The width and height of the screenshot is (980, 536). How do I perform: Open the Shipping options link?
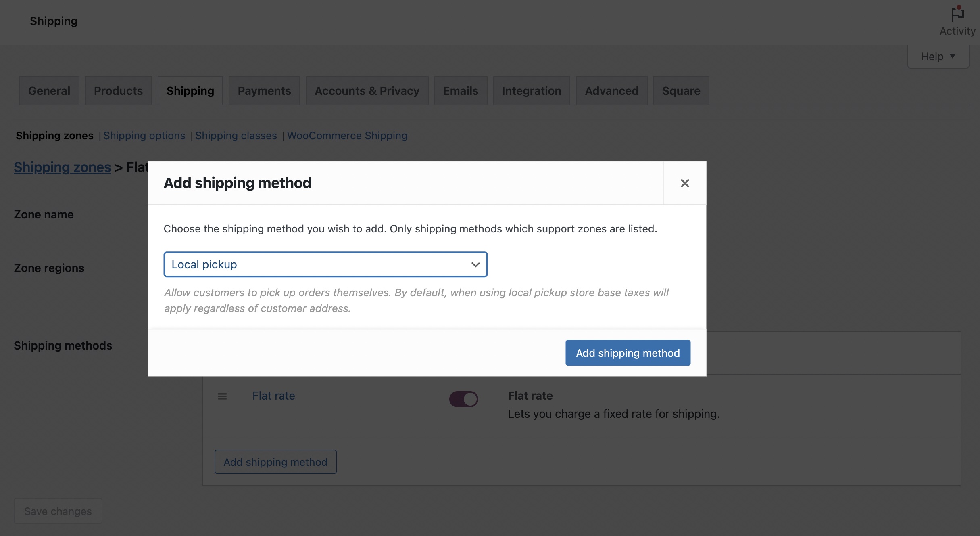click(144, 136)
